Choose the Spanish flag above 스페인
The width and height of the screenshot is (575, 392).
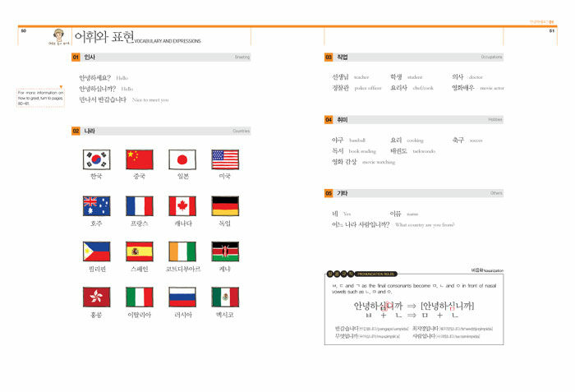coord(140,251)
